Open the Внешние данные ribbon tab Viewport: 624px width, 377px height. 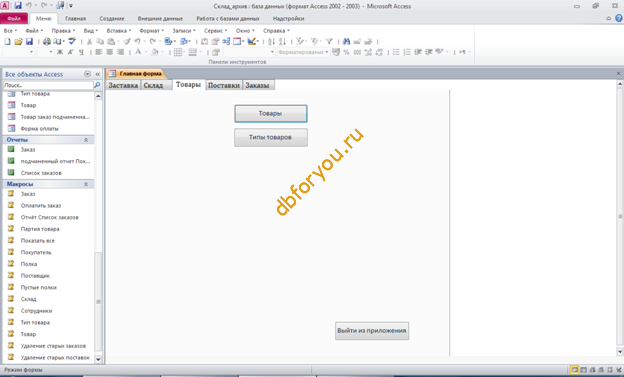160,19
